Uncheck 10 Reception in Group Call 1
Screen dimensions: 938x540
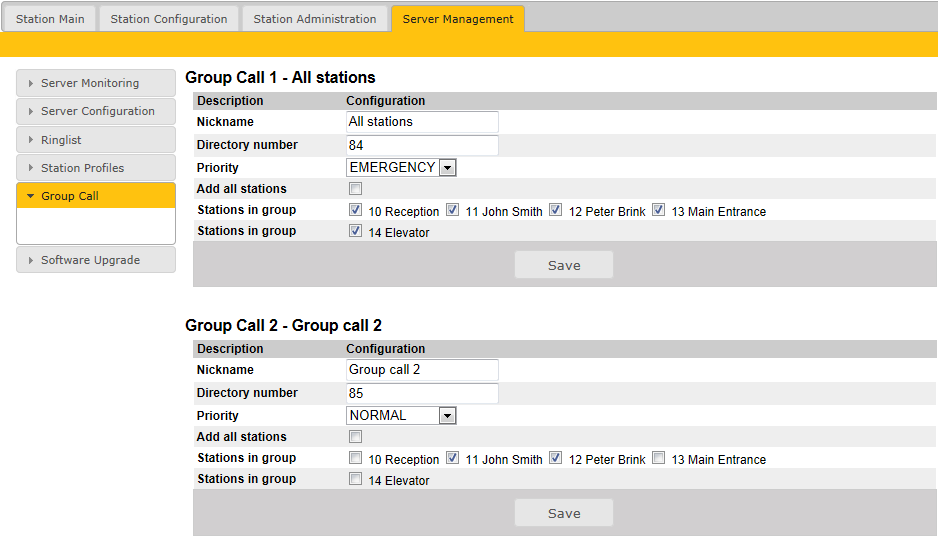355,210
